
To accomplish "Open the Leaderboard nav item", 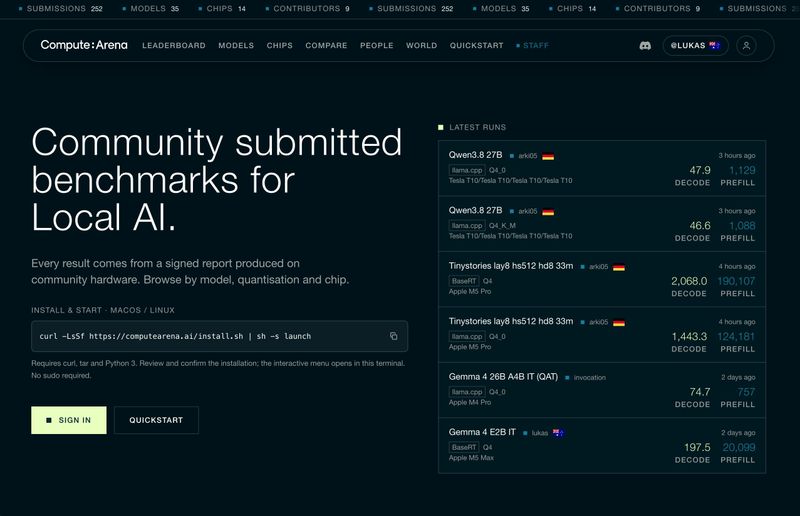I will 173,45.
